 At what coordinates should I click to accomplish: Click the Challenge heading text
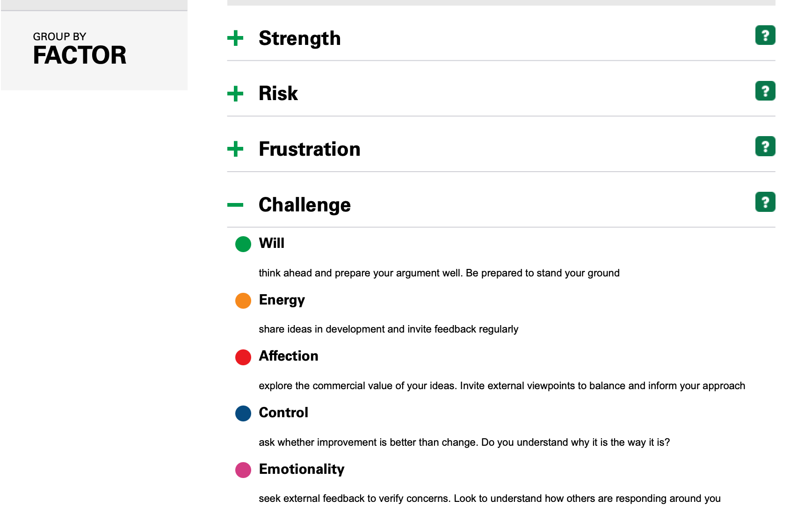tap(305, 205)
